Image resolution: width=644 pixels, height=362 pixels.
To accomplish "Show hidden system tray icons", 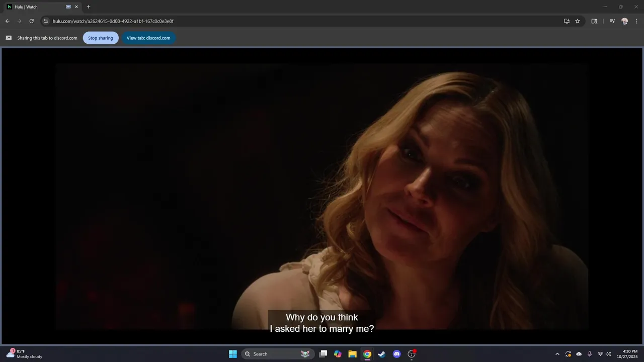I will (x=557, y=354).
